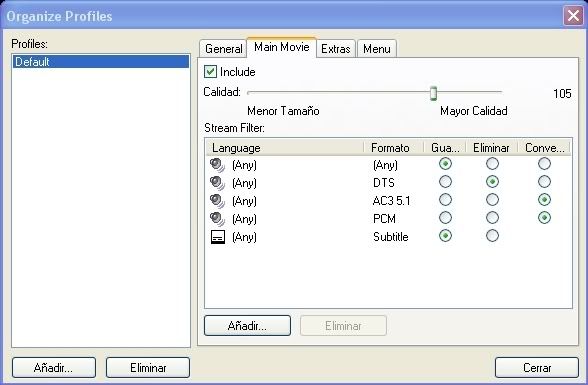This screenshot has width=588, height=385.
Task: Select Eliminar radio for the AC3 5.1 row
Action: 492,200
